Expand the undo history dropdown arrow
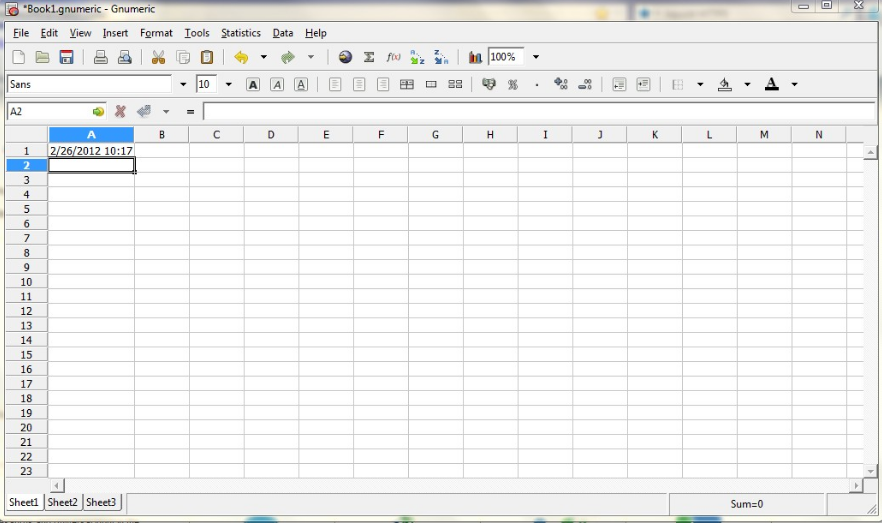882x523 pixels. coord(264,58)
